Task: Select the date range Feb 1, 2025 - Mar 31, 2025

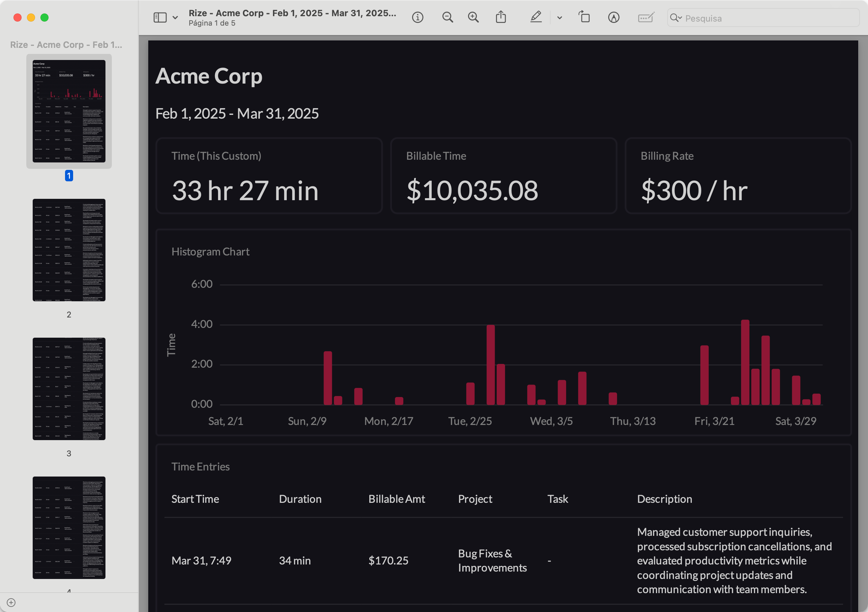Action: click(237, 114)
